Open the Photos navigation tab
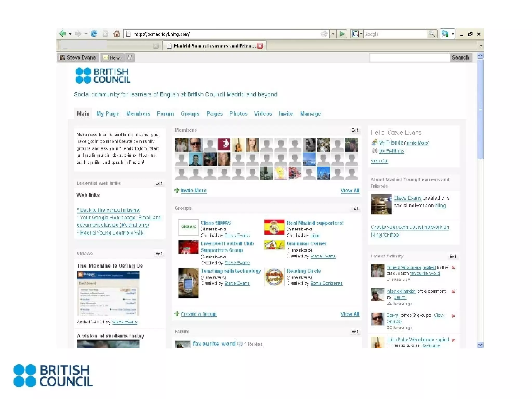Viewport: 532px width, 399px height. click(x=238, y=114)
